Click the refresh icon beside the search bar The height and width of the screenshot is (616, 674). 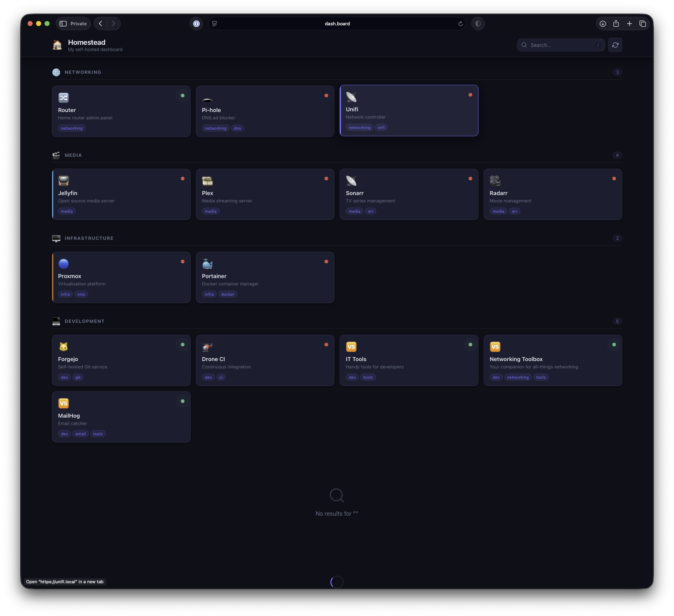[x=615, y=45]
